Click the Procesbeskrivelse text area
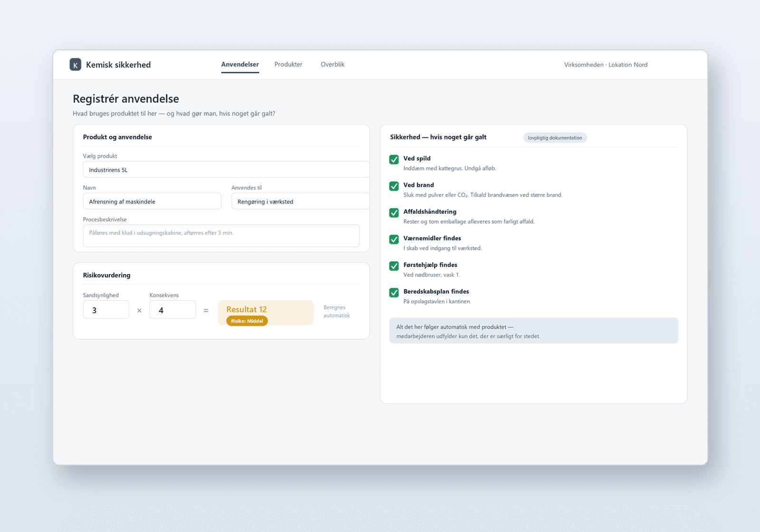Image resolution: width=760 pixels, height=532 pixels. 221,236
